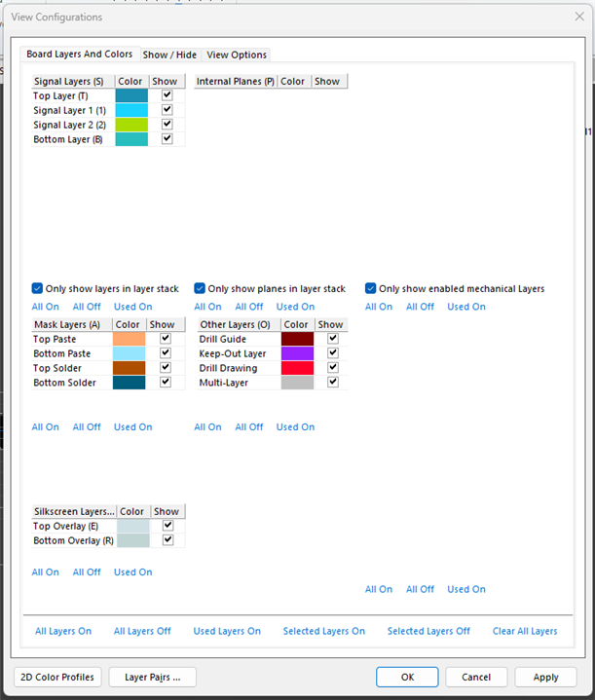The image size is (595, 700).
Task: Uncheck Only show enabled mechanical Layers
Action: [x=370, y=288]
